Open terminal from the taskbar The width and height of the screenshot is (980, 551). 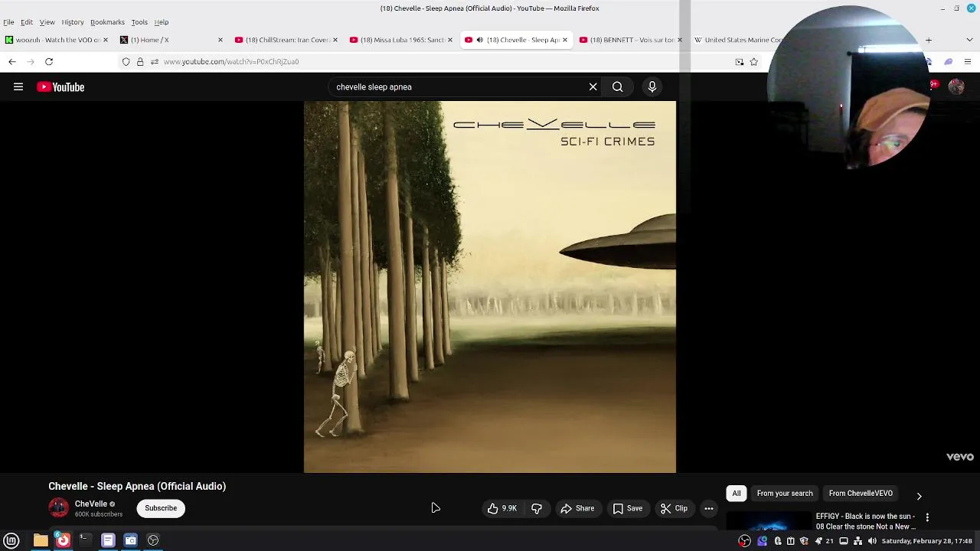coord(85,540)
